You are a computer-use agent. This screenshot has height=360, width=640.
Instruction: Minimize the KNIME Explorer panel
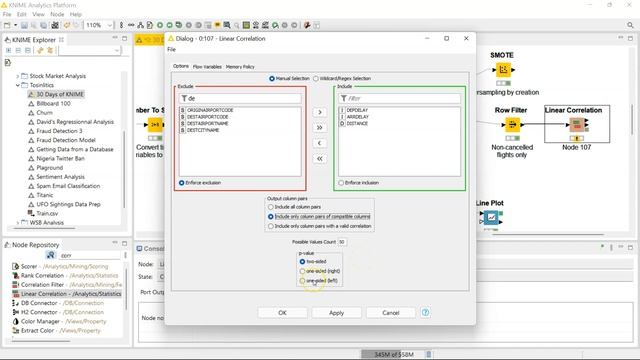click(x=115, y=38)
